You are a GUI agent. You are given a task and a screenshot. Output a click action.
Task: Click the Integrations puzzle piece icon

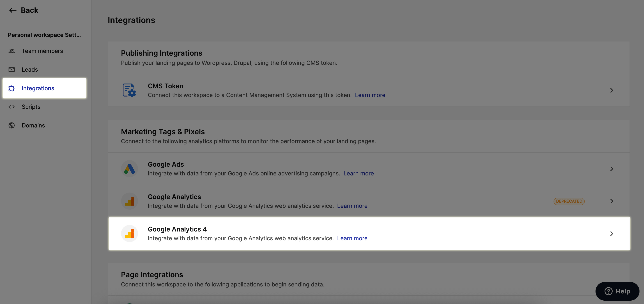(11, 88)
